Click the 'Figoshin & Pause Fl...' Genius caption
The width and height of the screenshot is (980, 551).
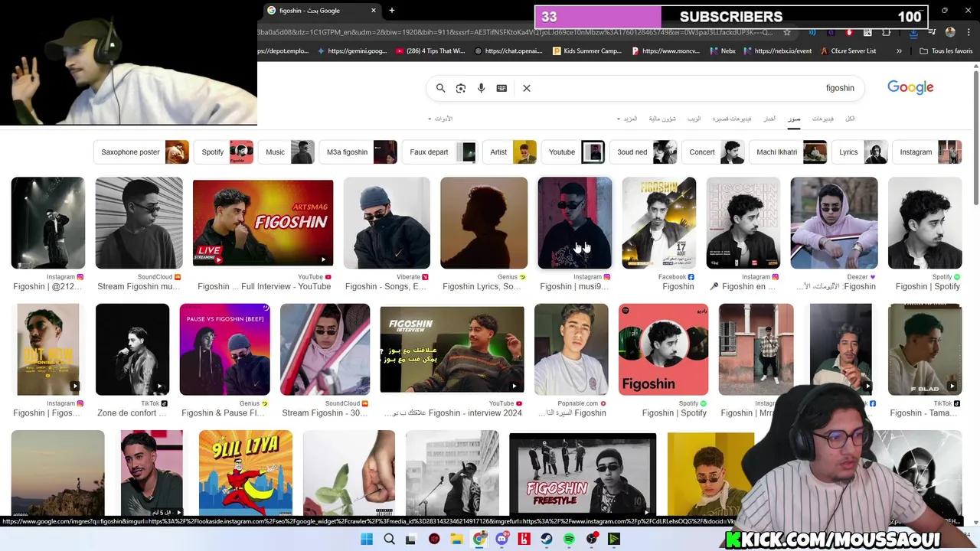pyautogui.click(x=223, y=412)
